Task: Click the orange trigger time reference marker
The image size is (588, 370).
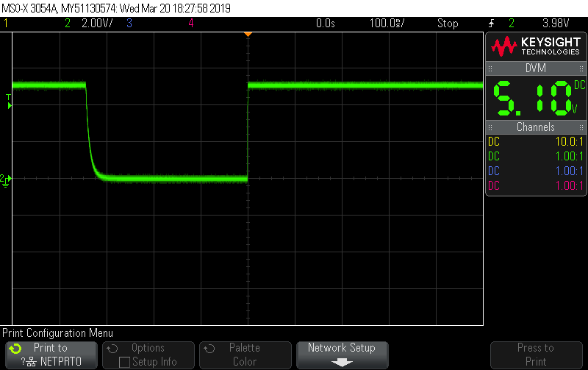Action: [x=248, y=34]
